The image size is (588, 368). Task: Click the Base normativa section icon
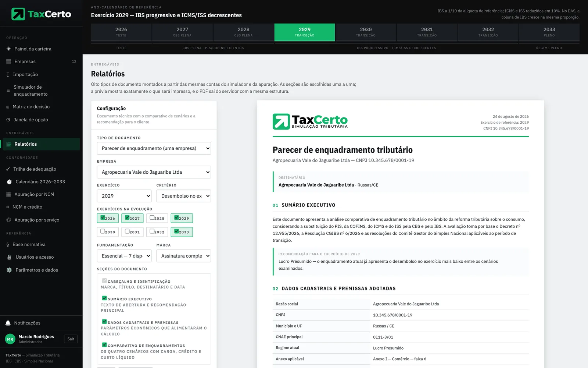pyautogui.click(x=8, y=244)
